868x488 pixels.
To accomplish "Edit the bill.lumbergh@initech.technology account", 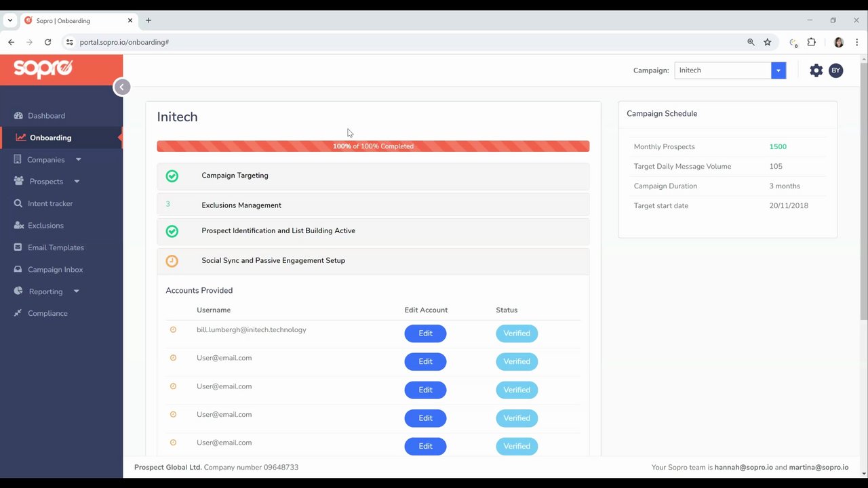I will point(425,333).
